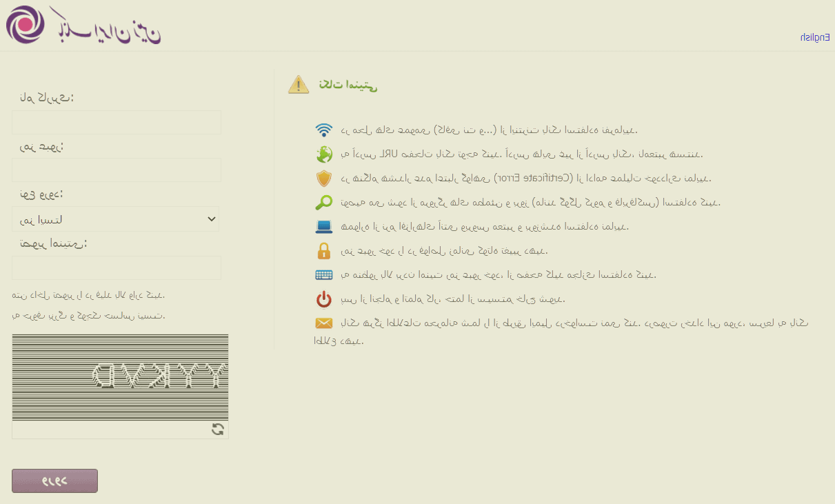Click the green magnifying glass icon
835x504 pixels.
pyautogui.click(x=324, y=203)
